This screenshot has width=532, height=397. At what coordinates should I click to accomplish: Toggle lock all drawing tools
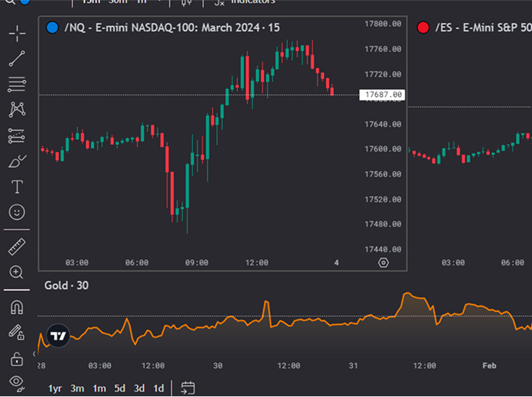[x=17, y=359]
